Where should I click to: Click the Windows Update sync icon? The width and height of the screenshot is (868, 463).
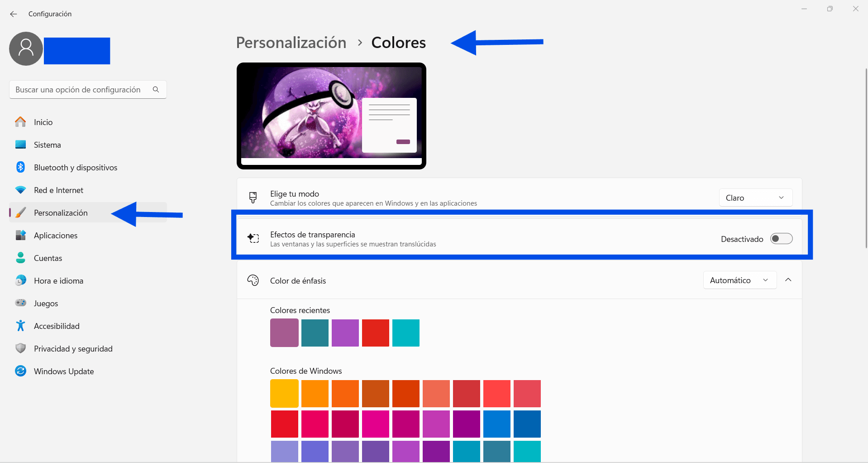(20, 371)
